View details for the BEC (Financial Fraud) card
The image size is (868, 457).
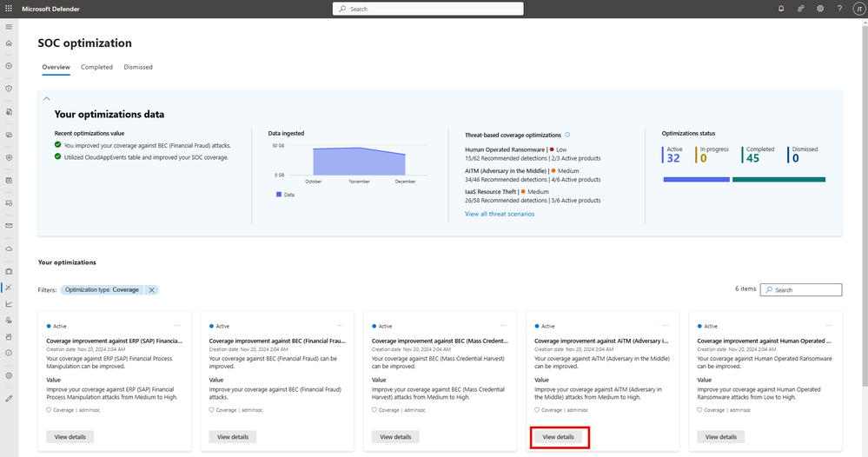[x=233, y=437]
